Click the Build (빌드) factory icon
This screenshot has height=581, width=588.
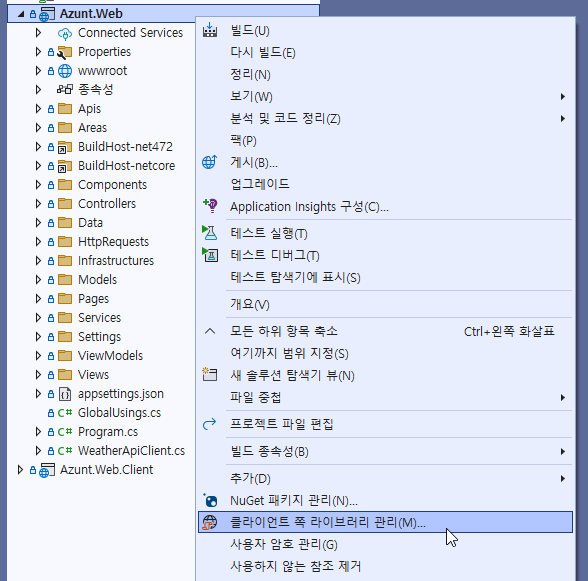tap(210, 30)
